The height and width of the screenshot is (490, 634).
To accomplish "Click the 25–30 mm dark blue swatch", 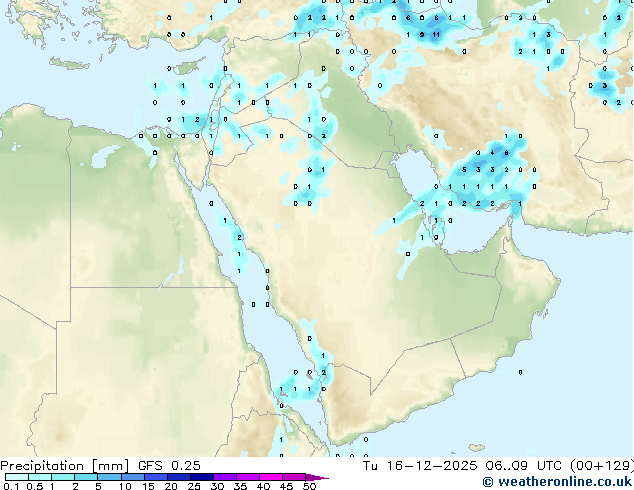I will [202, 477].
